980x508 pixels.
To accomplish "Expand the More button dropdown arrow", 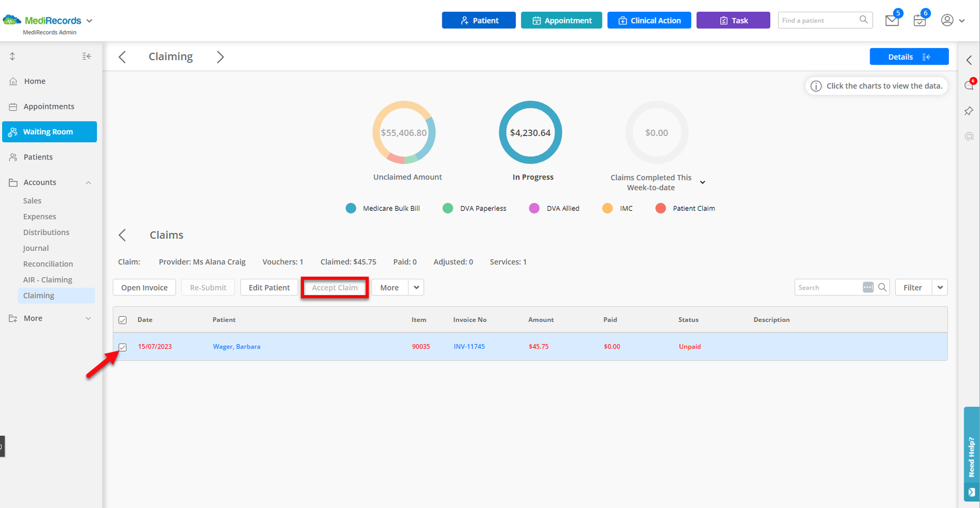I will point(416,287).
